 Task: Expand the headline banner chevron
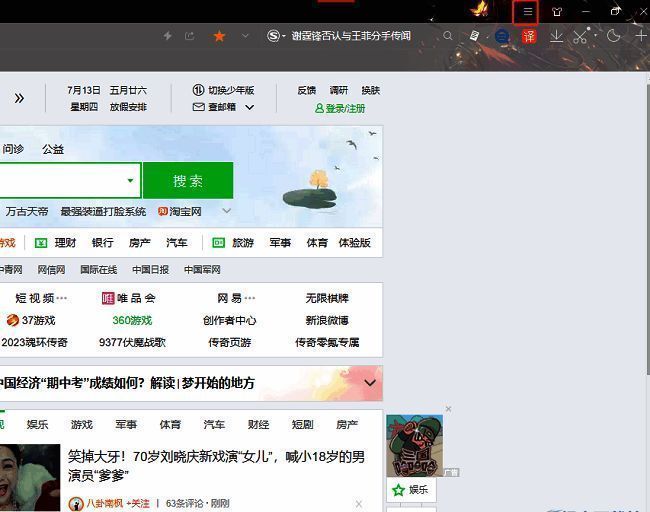(x=370, y=383)
